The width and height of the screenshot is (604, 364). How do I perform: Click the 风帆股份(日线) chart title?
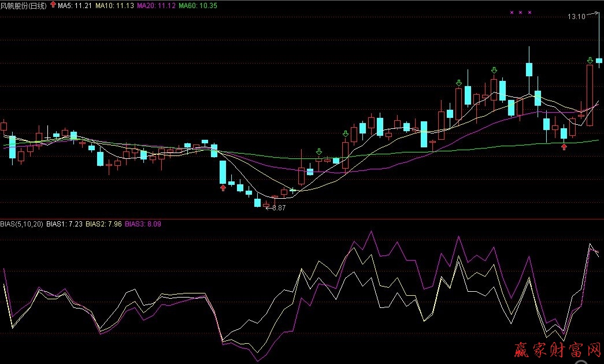coord(24,5)
